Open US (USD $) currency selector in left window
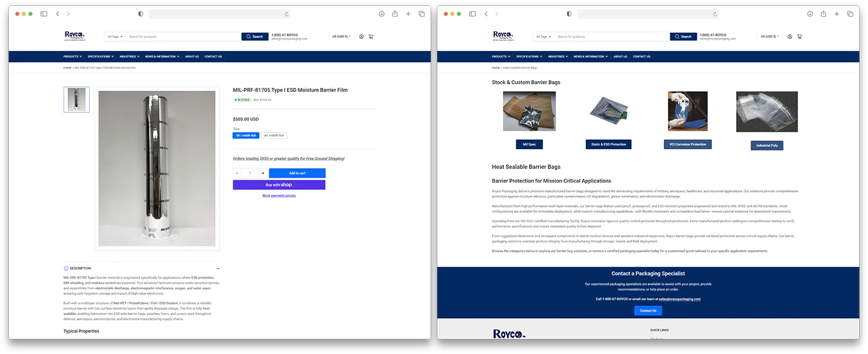The width and height of the screenshot is (868, 354). 341,36
